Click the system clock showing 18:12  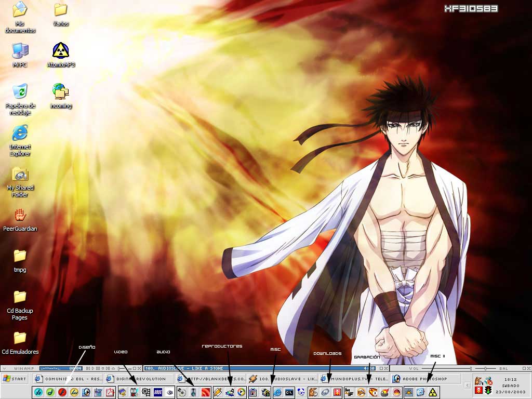coord(510,379)
